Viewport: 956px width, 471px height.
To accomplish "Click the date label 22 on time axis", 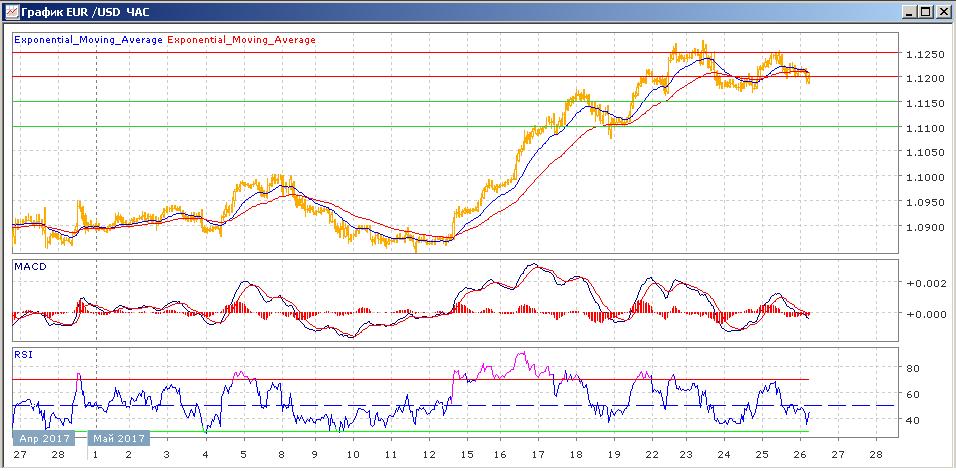I will coord(652,455).
